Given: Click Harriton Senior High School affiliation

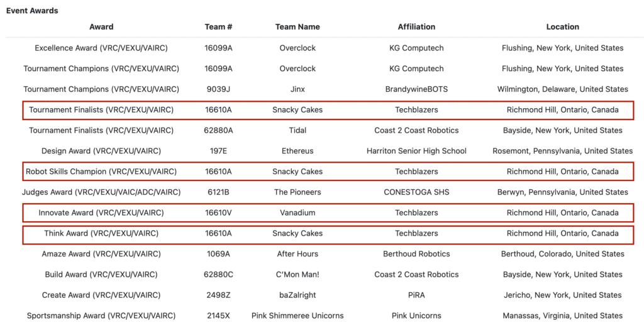Looking at the screenshot, I should [x=416, y=151].
